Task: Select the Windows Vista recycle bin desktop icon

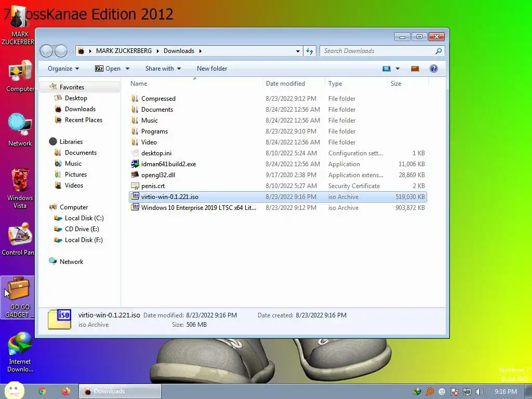Action: [20, 188]
